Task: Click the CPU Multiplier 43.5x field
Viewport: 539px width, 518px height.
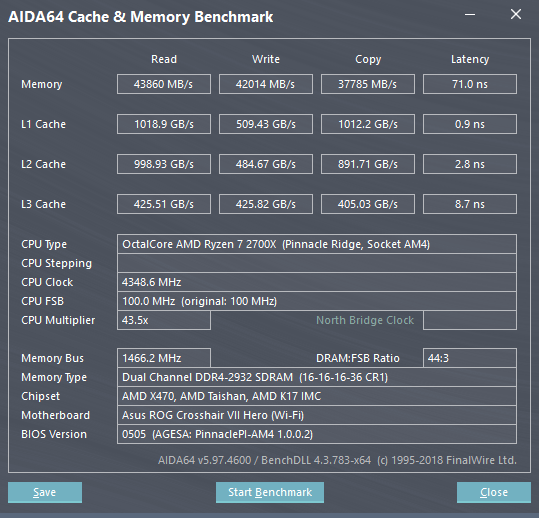Action: (164, 320)
